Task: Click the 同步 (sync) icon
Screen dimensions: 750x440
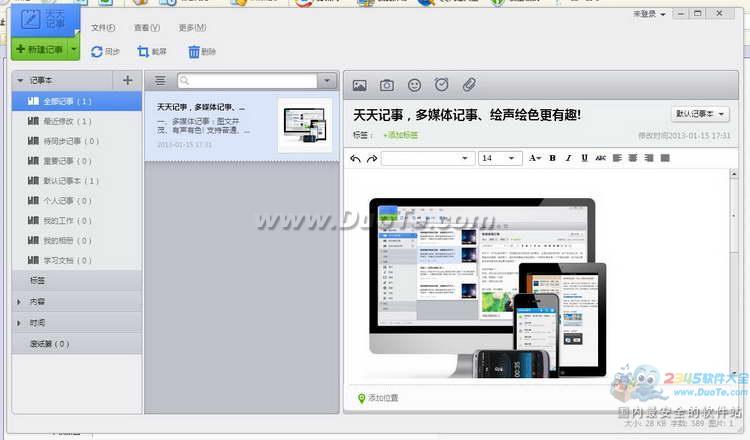Action: tap(97, 51)
